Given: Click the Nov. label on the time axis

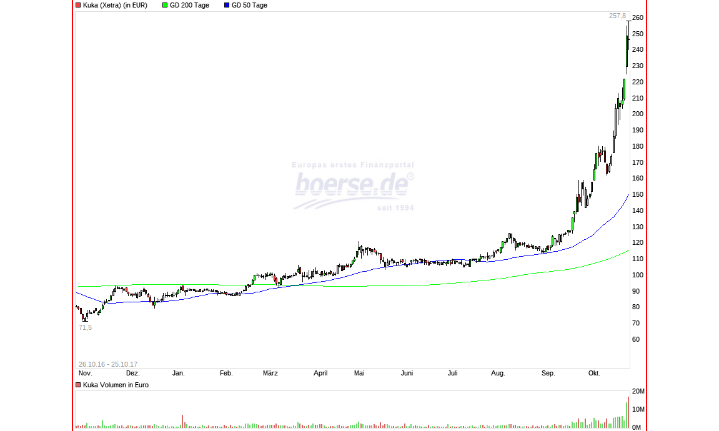Looking at the screenshot, I should (84, 373).
